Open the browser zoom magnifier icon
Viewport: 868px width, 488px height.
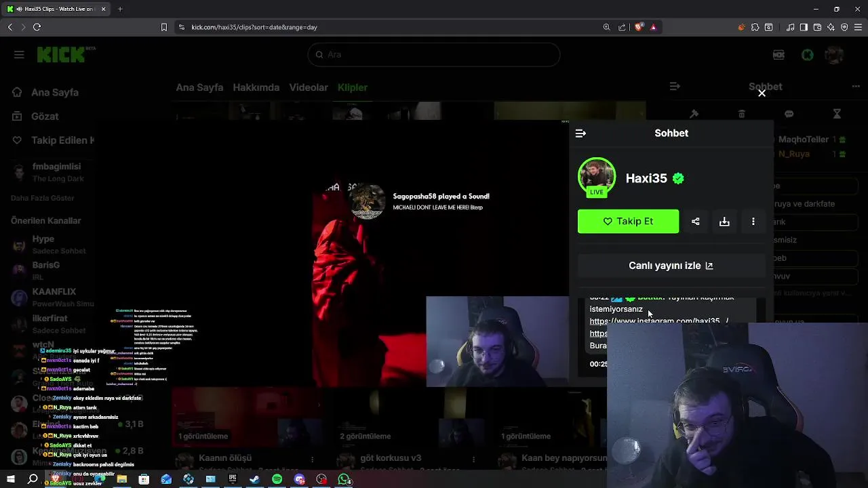coord(606,27)
